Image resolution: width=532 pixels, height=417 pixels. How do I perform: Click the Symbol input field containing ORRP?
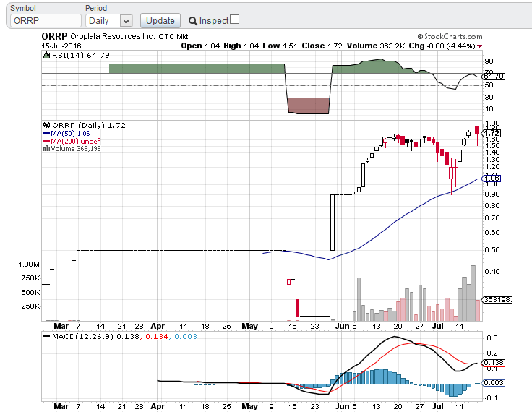point(46,21)
